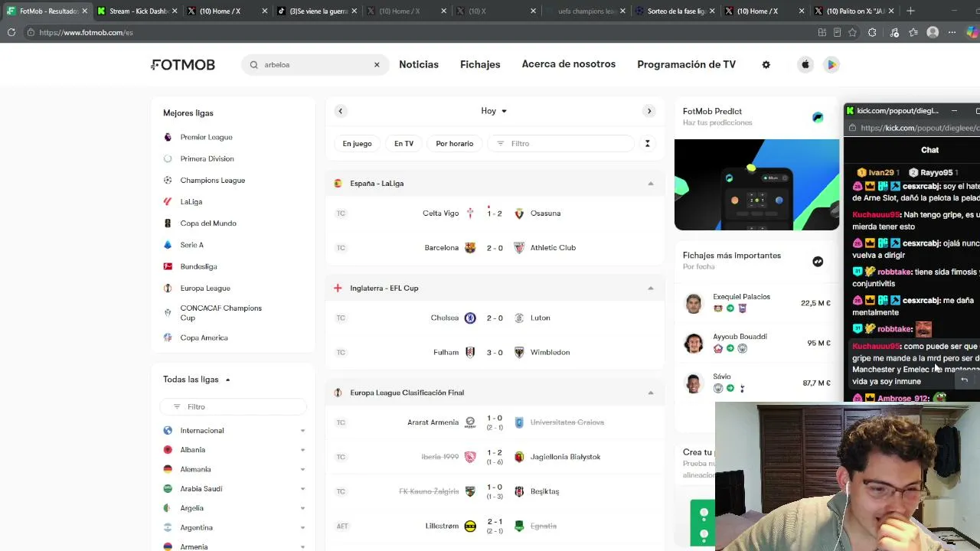Toggle collapse-all matches button beside the filter field
The image size is (980, 551).
[x=647, y=144]
